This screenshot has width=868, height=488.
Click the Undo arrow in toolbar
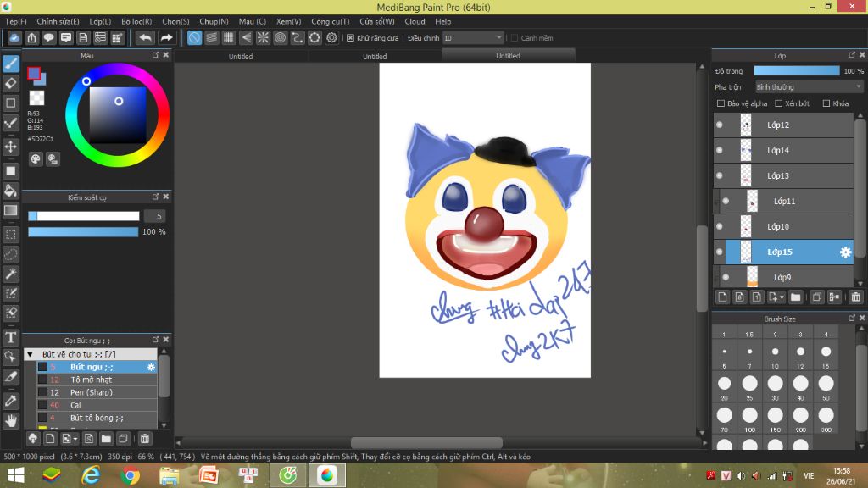(x=146, y=37)
